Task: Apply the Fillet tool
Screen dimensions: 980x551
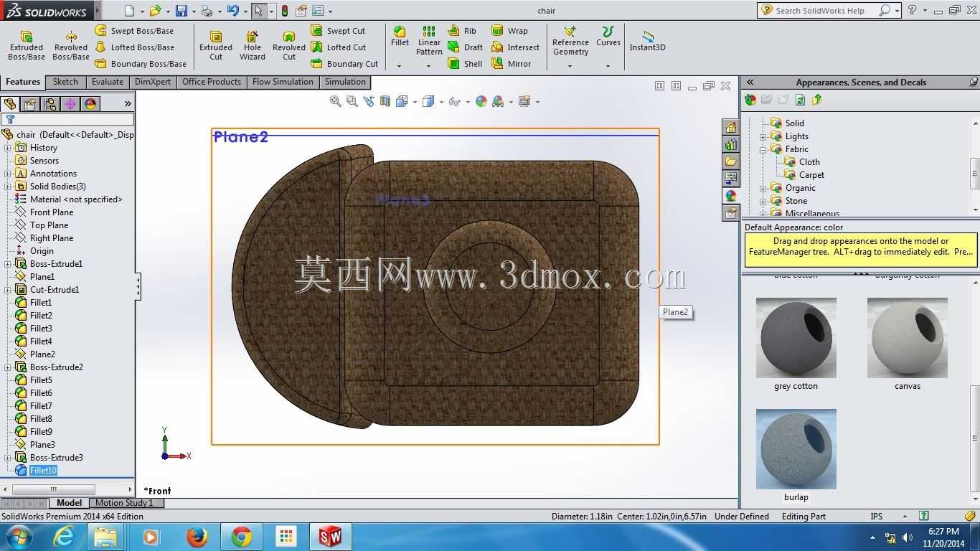Action: [x=400, y=37]
